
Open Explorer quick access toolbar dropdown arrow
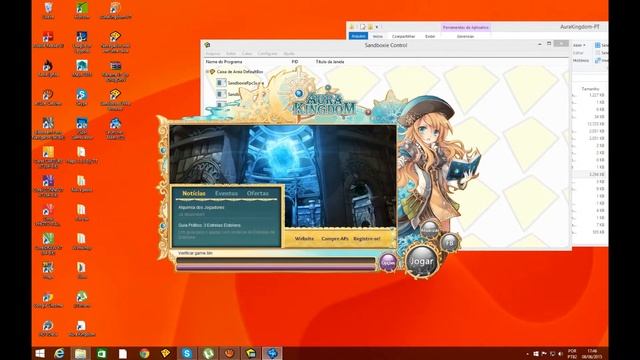[x=377, y=27]
